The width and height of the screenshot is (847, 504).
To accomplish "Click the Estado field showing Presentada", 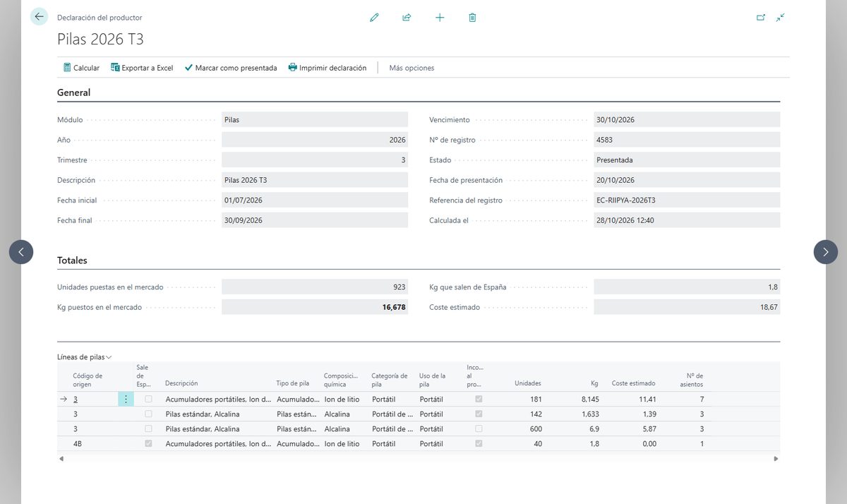I will (x=687, y=160).
